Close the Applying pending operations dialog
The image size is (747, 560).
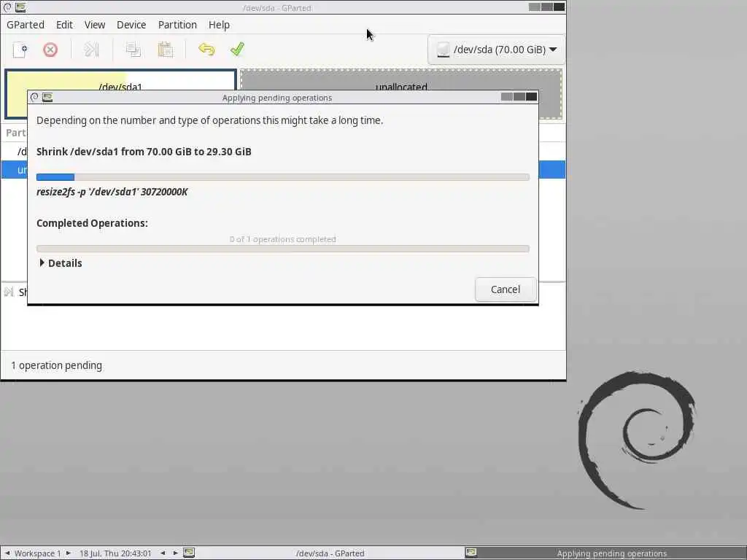click(531, 97)
